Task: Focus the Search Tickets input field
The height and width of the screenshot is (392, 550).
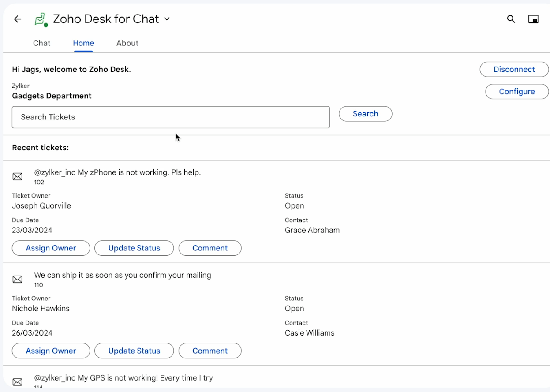Action: (171, 117)
